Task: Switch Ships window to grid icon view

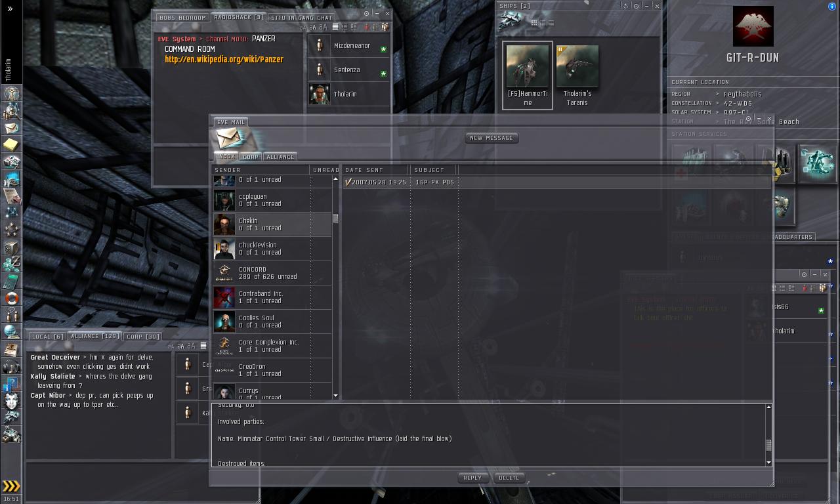Action: (x=534, y=23)
